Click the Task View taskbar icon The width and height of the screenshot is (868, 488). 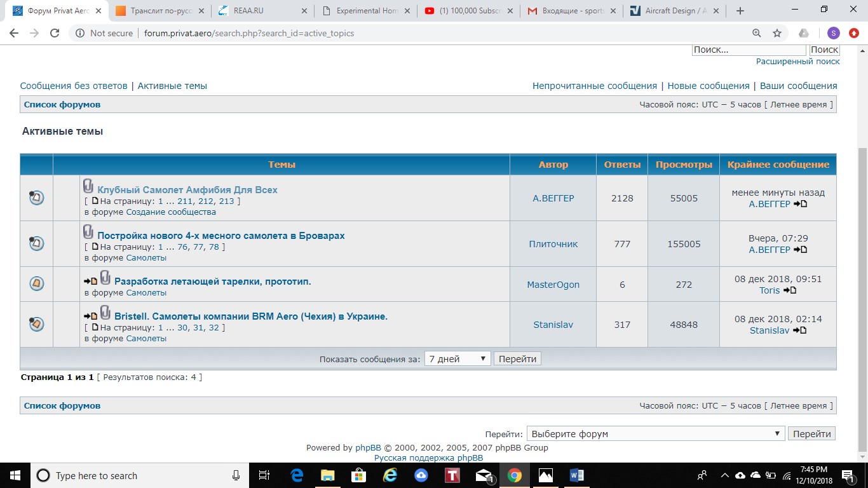[265, 475]
